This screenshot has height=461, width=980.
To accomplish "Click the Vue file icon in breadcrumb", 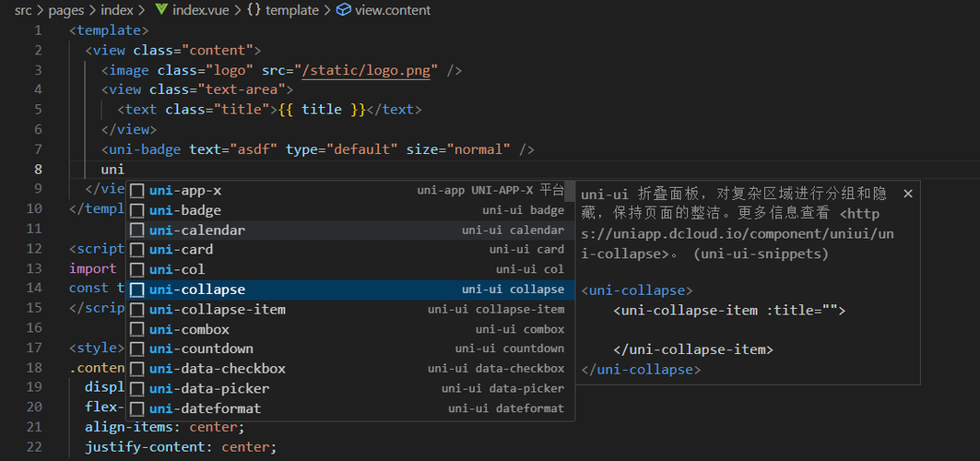I will (x=161, y=10).
